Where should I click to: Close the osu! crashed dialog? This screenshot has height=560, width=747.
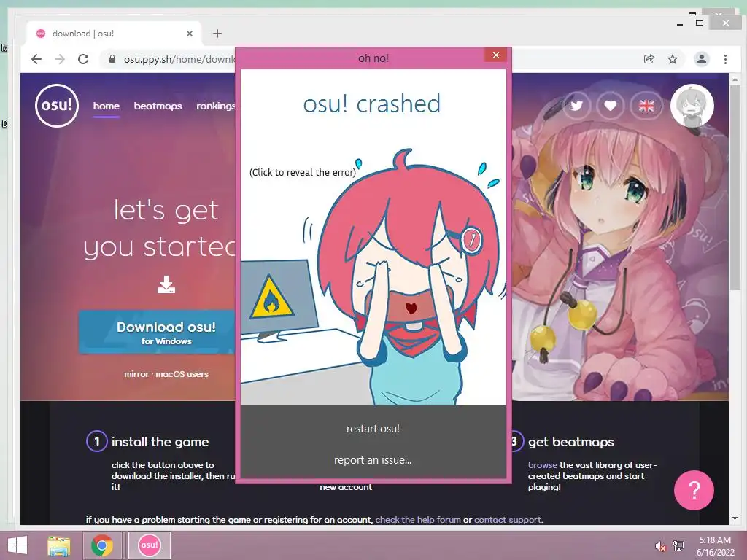[496, 55]
